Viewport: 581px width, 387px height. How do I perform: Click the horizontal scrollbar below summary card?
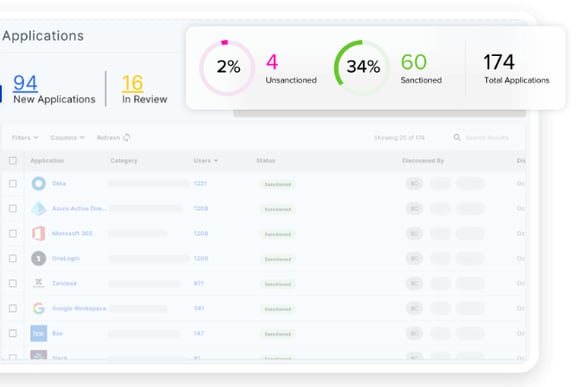point(379,113)
